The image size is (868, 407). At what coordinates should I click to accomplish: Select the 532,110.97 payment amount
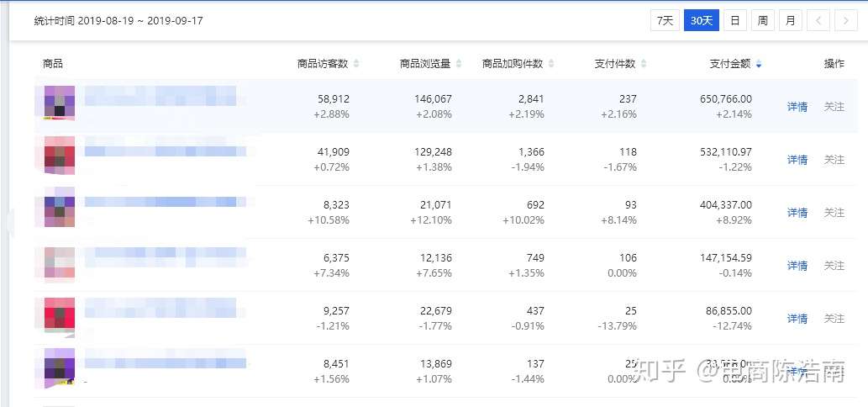coord(726,151)
